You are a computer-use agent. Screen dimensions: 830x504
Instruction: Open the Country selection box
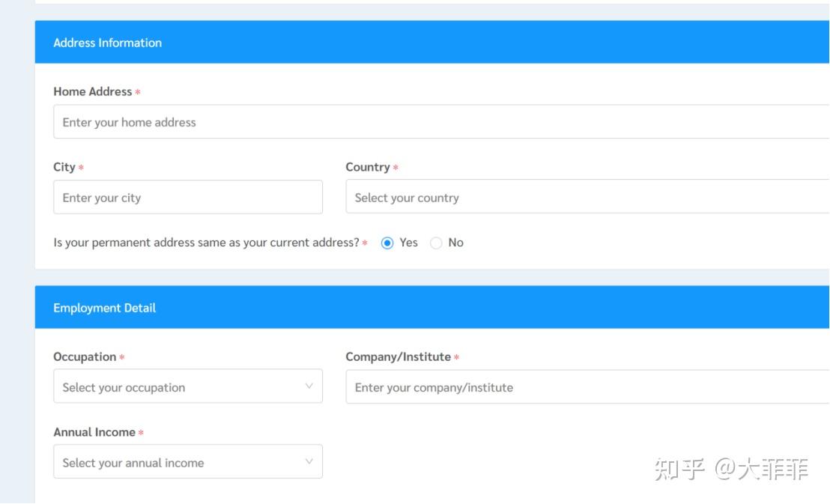click(587, 198)
